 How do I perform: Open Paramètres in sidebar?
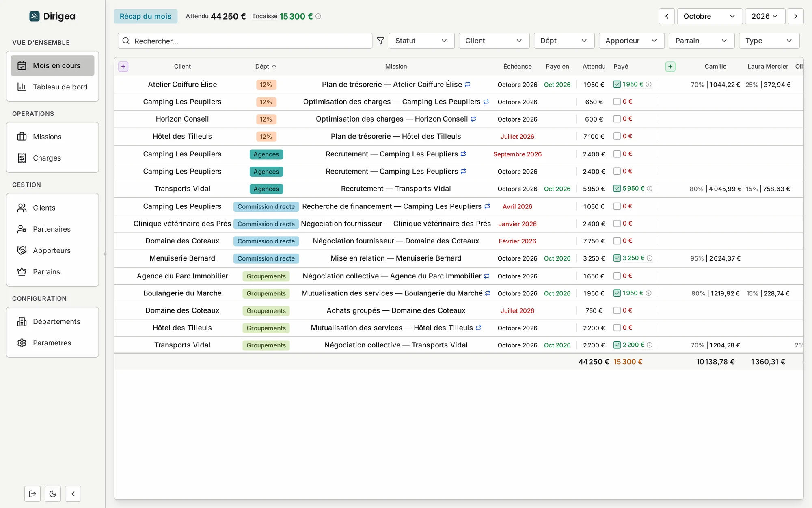[52, 343]
